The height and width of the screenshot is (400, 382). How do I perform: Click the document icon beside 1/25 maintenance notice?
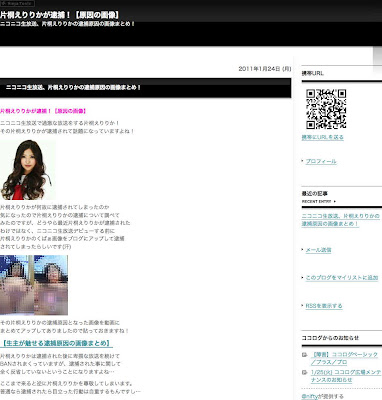click(x=304, y=373)
